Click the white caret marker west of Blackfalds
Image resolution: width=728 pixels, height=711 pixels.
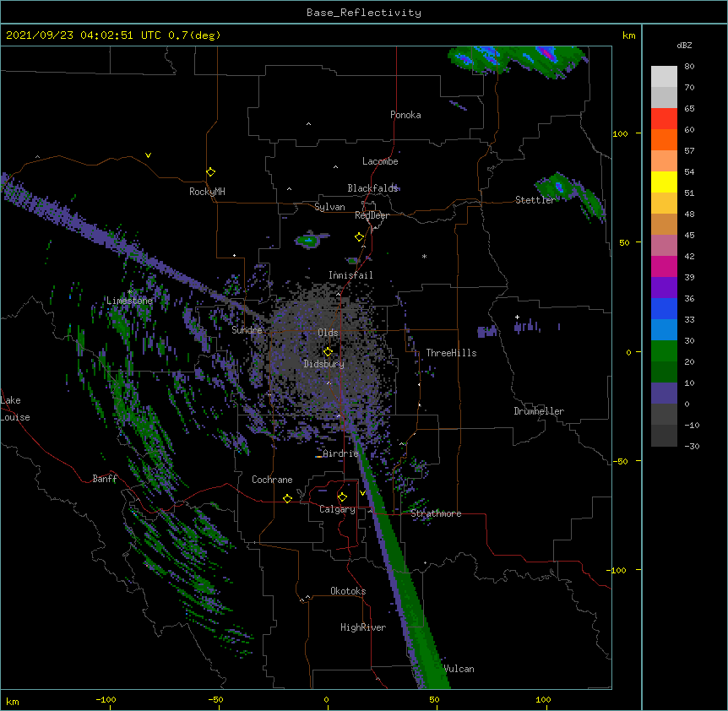(x=289, y=189)
